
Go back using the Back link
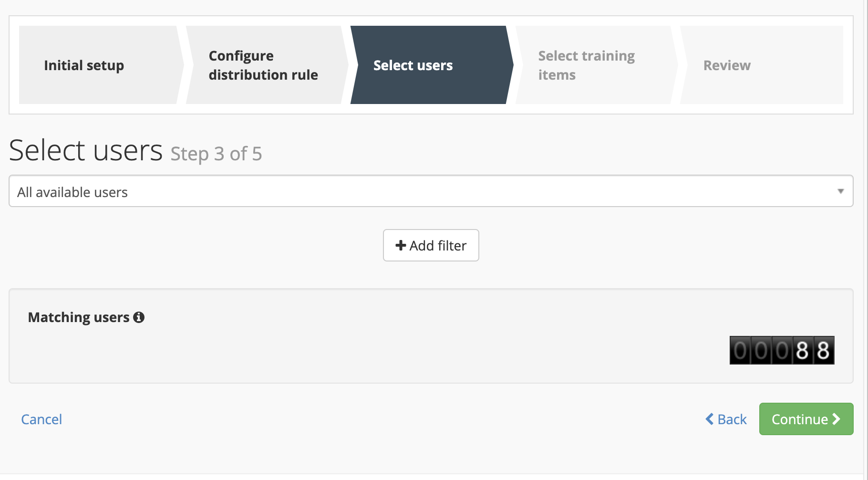732,419
